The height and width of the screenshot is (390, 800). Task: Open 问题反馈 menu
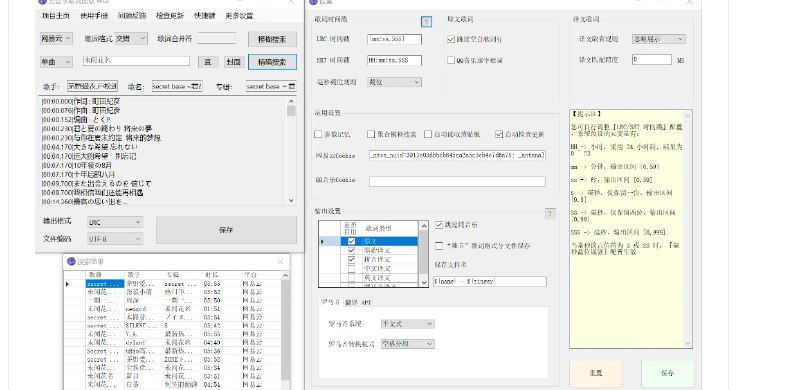[x=132, y=16]
